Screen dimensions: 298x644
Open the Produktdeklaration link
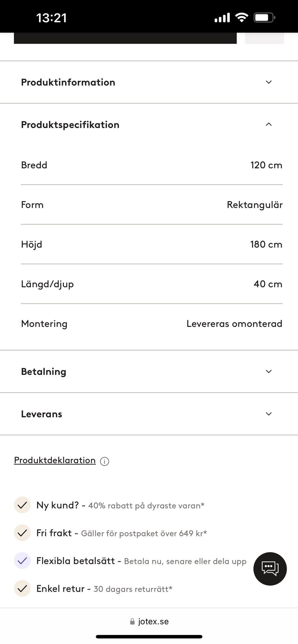55,460
